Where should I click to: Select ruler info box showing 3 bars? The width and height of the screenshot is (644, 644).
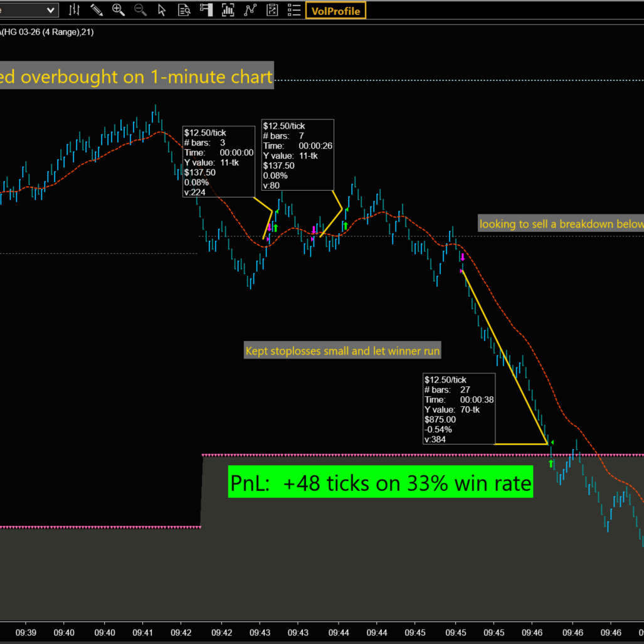218,162
